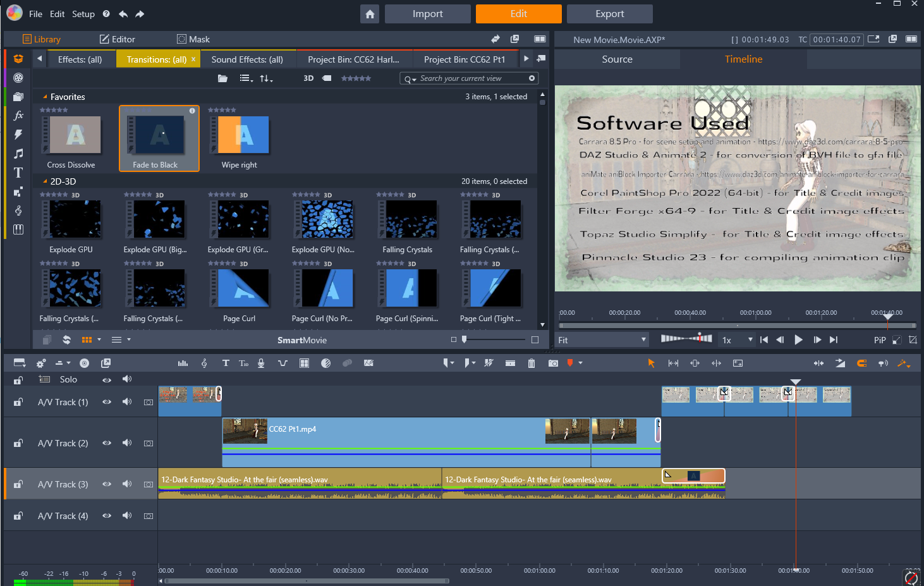Toggle lock on A/V Track (3)
Viewport: 924px width, 586px height.
pyautogui.click(x=18, y=484)
